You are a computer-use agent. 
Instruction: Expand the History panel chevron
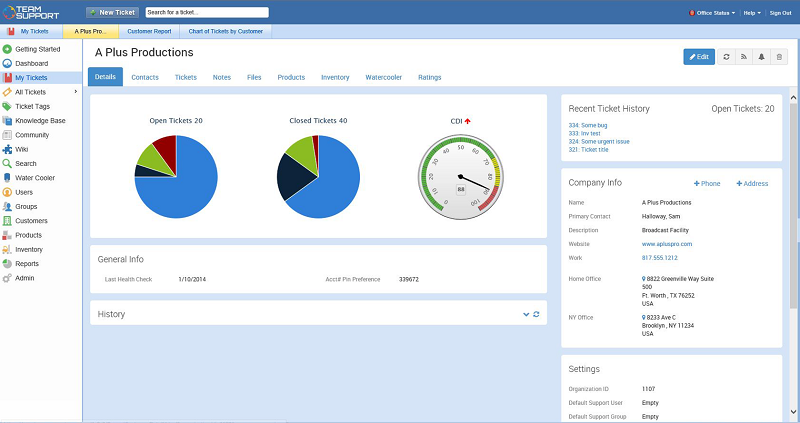click(526, 314)
